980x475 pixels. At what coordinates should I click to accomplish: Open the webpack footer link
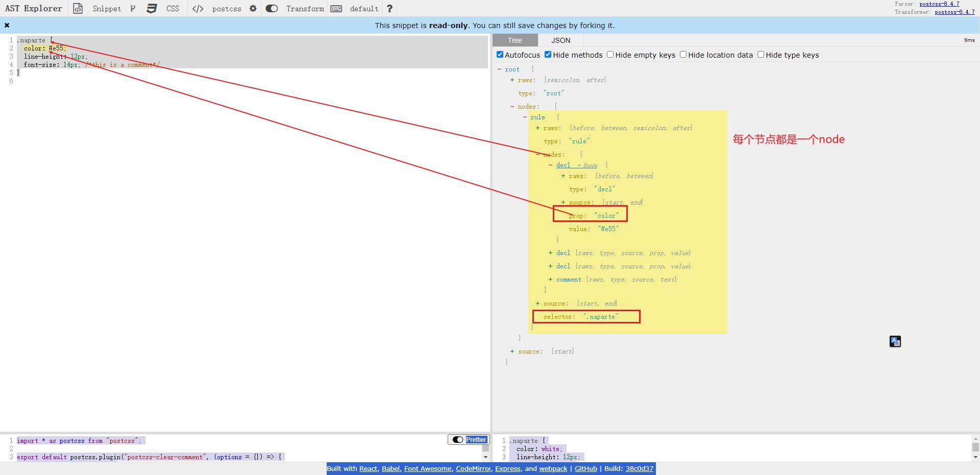[553, 468]
